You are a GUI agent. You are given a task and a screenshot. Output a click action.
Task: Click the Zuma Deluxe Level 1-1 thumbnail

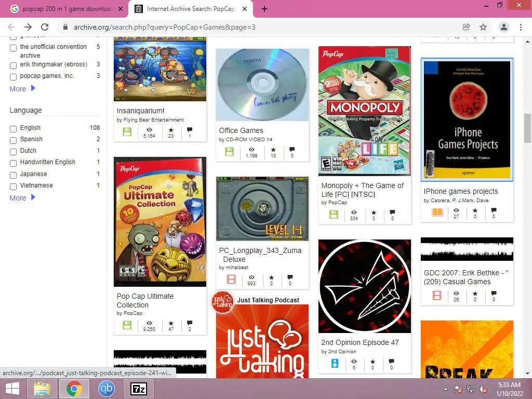click(x=262, y=209)
